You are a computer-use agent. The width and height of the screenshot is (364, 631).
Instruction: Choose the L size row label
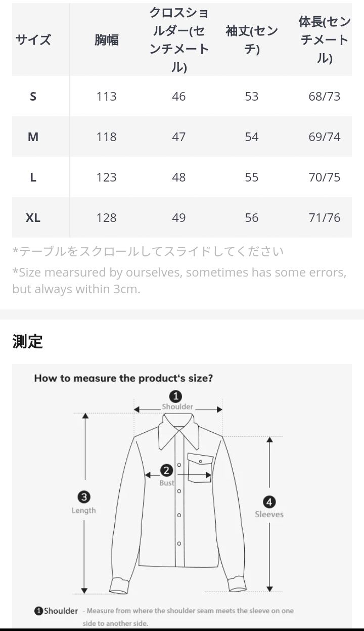[x=33, y=177]
